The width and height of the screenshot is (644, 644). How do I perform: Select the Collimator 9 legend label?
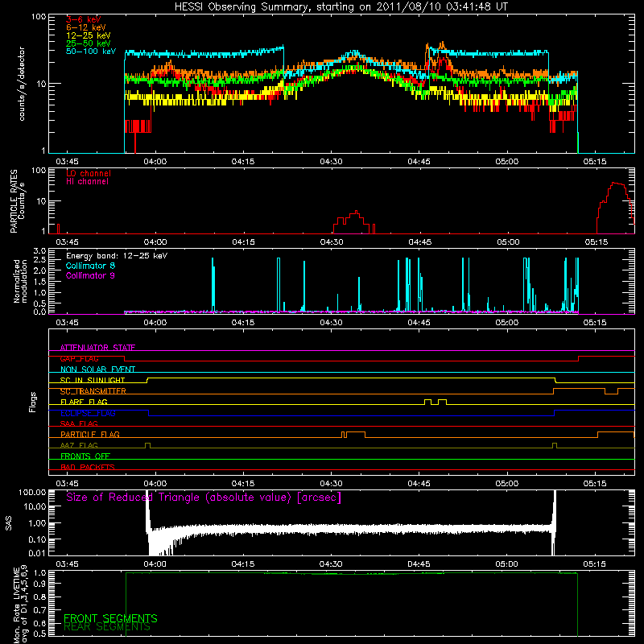[x=90, y=275]
